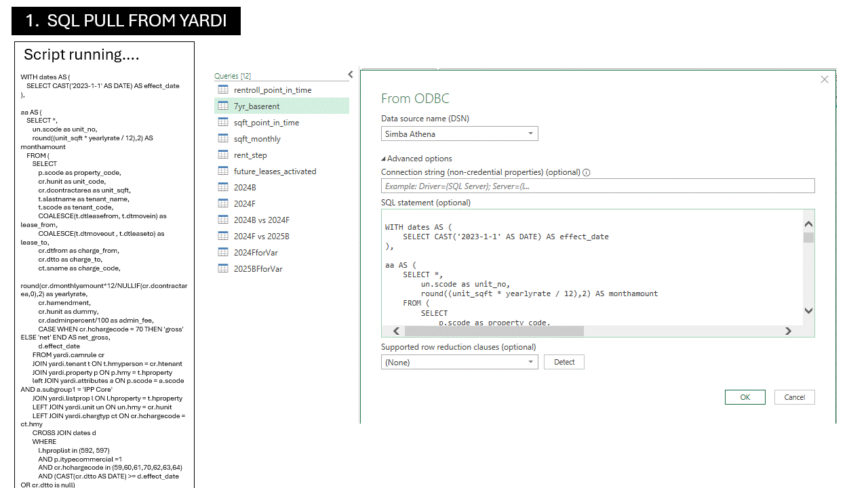This screenshot has height=488, width=868.
Task: Click the Connection string input field
Action: (x=597, y=186)
